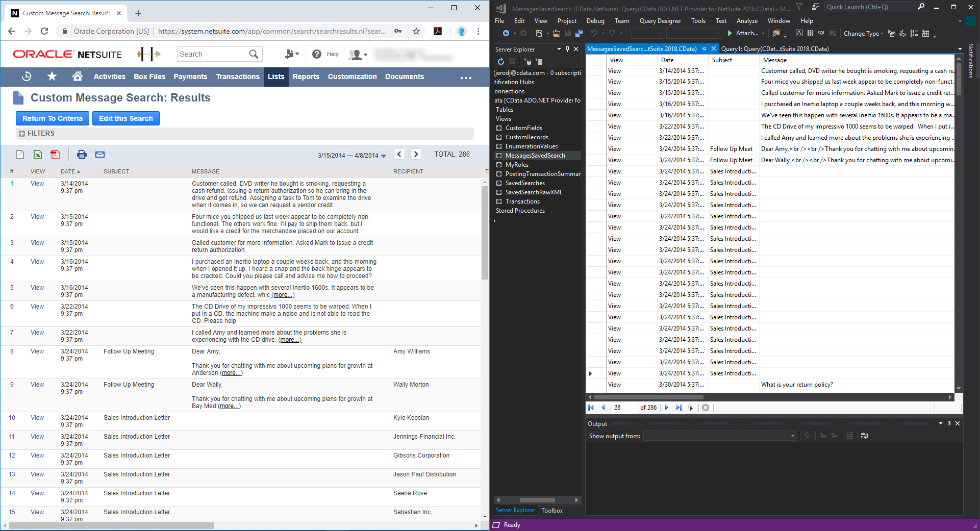Expand the FILTERS section

click(x=22, y=134)
